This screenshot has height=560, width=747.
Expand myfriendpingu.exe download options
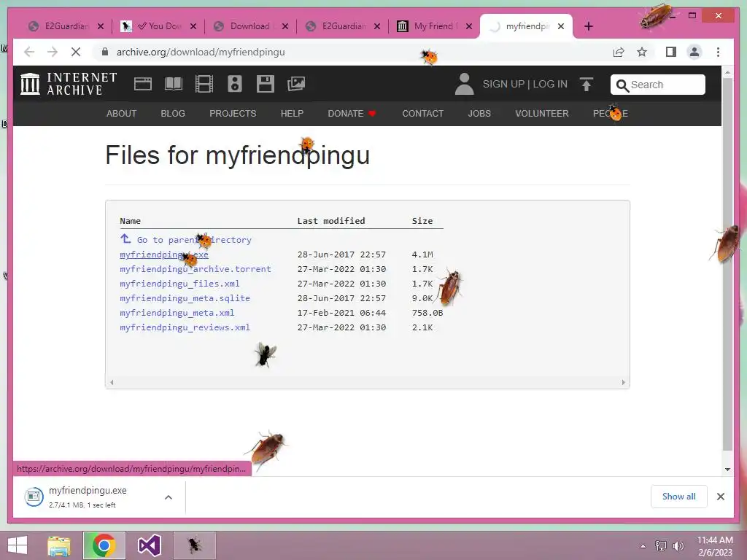click(x=169, y=497)
